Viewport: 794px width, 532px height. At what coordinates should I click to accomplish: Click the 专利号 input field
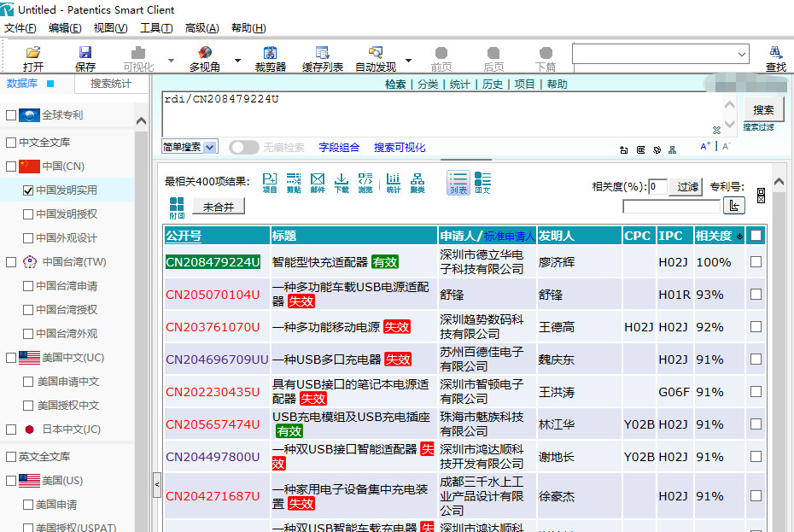point(671,206)
